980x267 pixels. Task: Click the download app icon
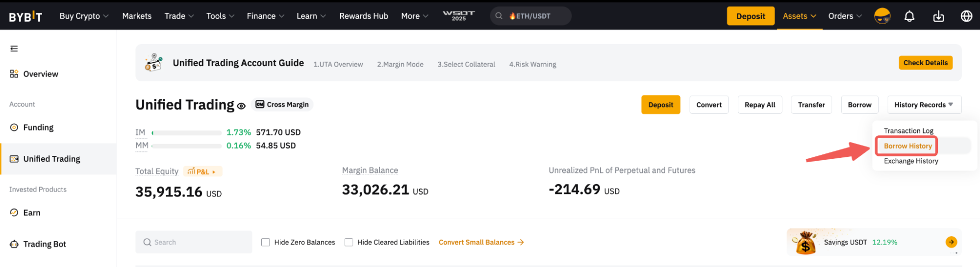pyautogui.click(x=938, y=17)
